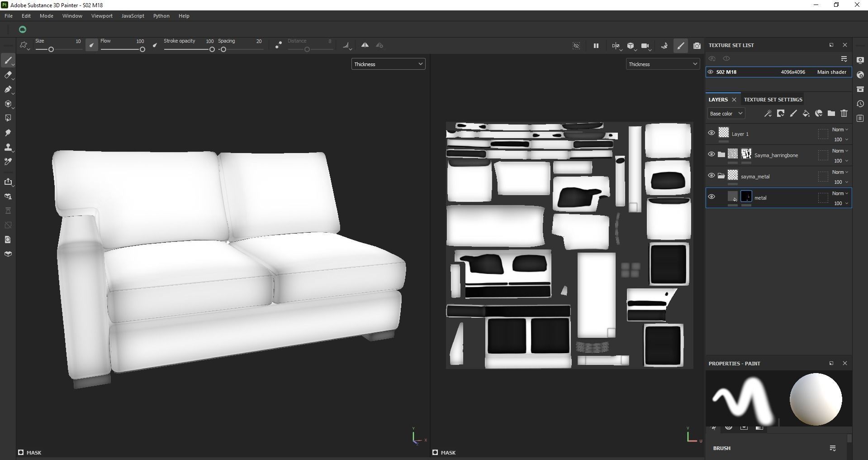Change metal layer blend mode Norm
The height and width of the screenshot is (460, 868).
tap(840, 194)
